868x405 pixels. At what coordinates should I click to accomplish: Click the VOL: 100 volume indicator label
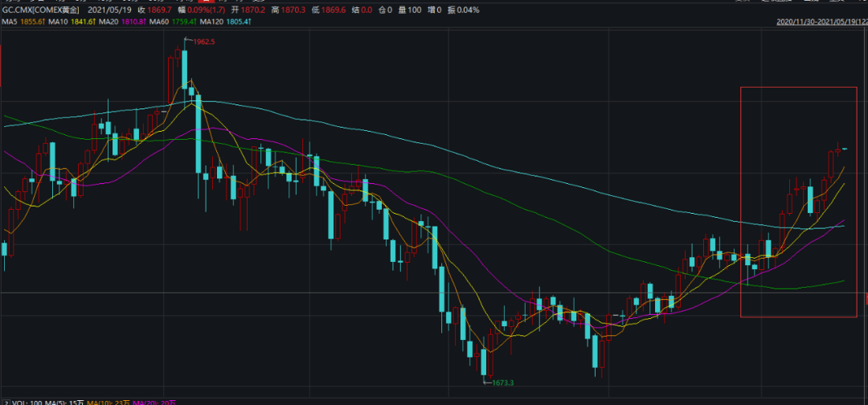(x=29, y=401)
